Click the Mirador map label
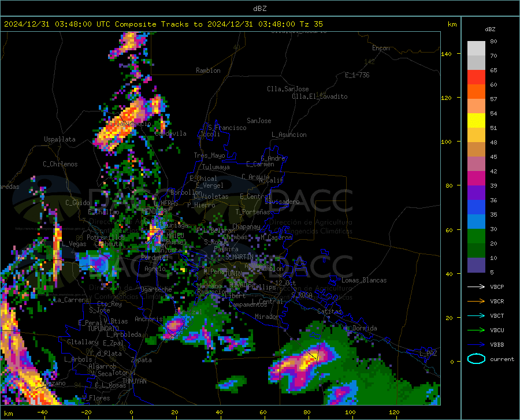The height and width of the screenshot is (420, 520). pyautogui.click(x=267, y=317)
